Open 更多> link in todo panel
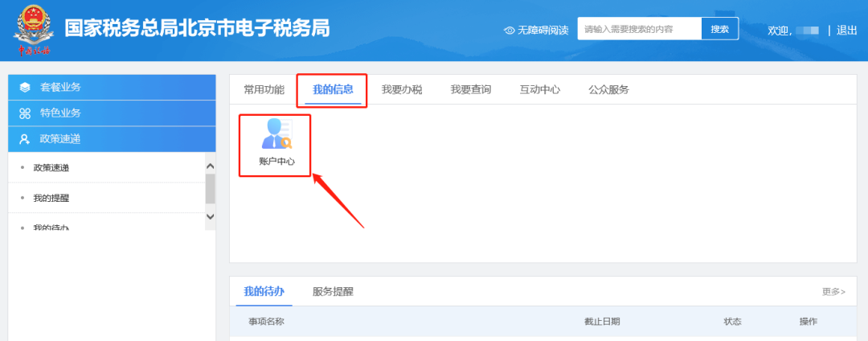Viewport: 868px width, 341px height. click(833, 291)
